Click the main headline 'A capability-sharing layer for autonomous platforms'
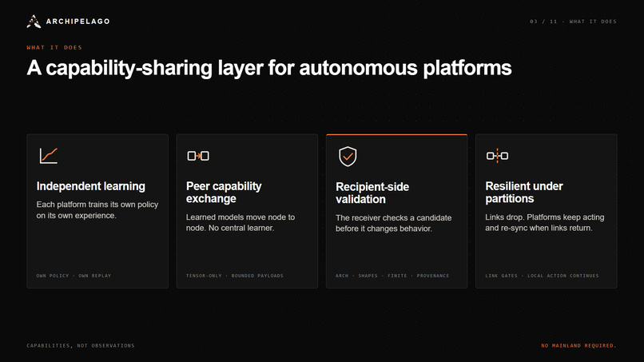 (x=269, y=68)
